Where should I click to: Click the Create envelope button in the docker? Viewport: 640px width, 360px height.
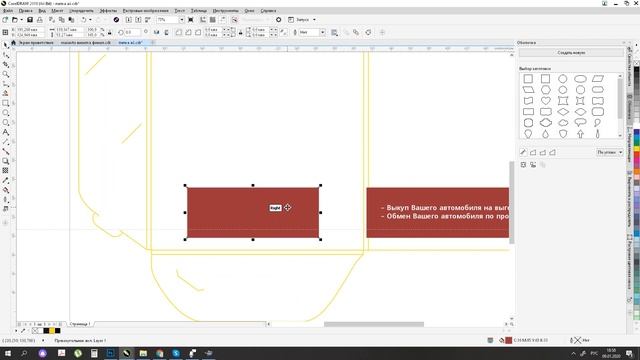click(x=571, y=53)
